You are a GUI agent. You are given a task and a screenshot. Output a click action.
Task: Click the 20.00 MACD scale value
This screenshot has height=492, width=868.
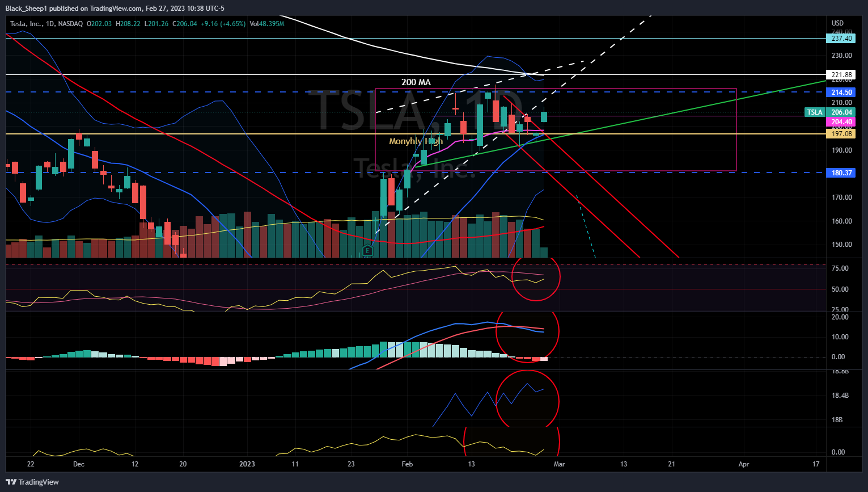[840, 317]
